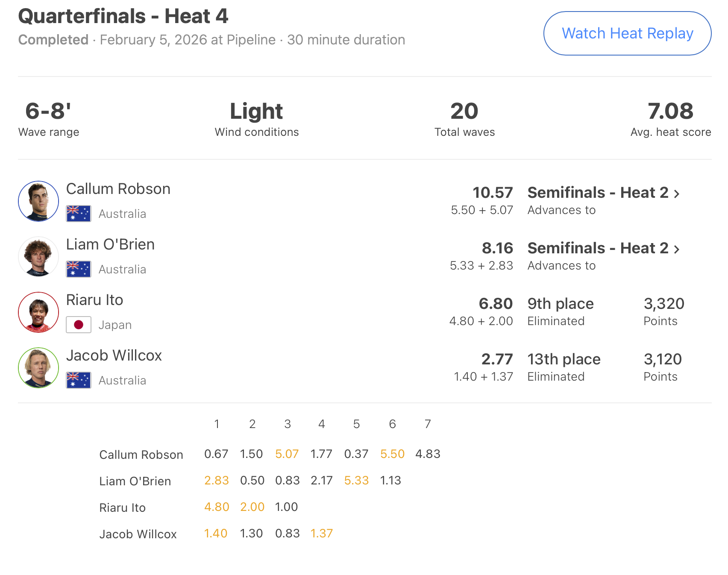Screen dimensions: 728x575
Task: Open Semifinals Heat 2 link for Liam O'Brien
Action: tap(598, 248)
